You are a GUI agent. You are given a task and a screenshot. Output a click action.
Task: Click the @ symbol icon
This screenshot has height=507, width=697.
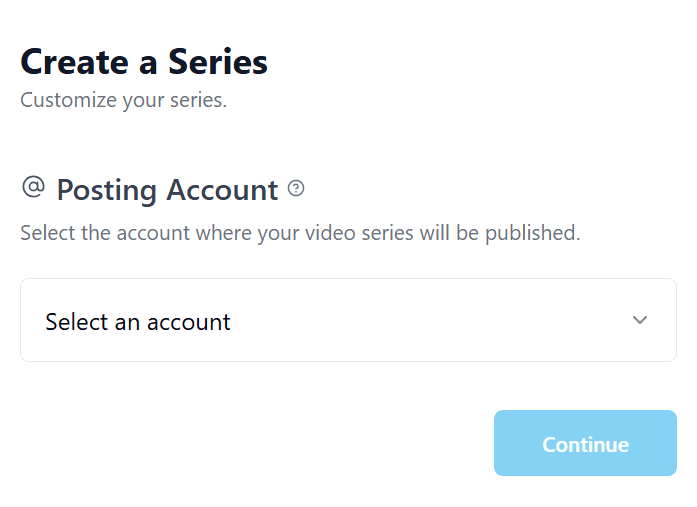pos(33,187)
